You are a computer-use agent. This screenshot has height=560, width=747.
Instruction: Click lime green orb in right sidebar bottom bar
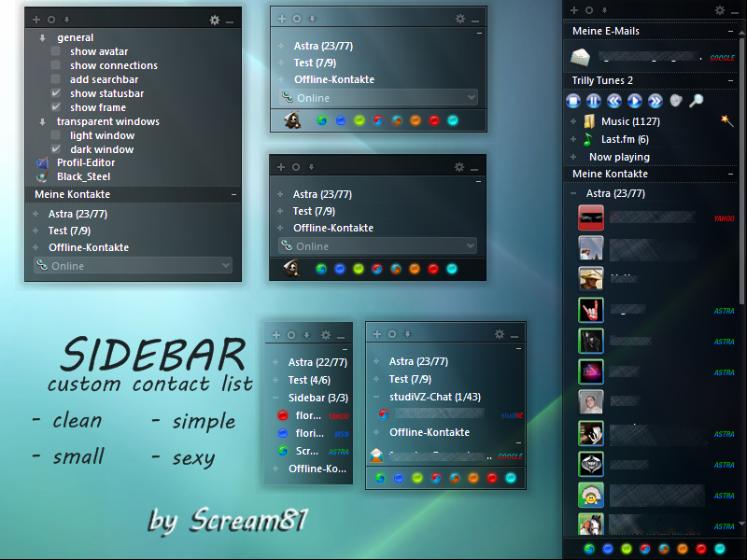tap(626, 549)
